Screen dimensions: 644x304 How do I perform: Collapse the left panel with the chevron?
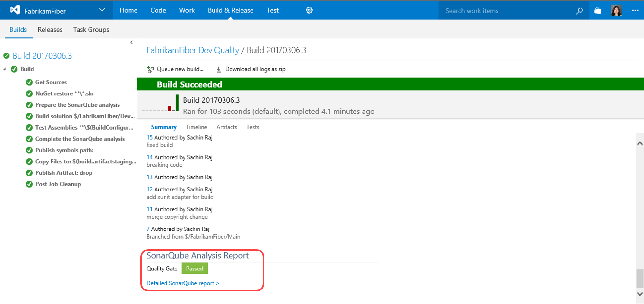[x=131, y=42]
